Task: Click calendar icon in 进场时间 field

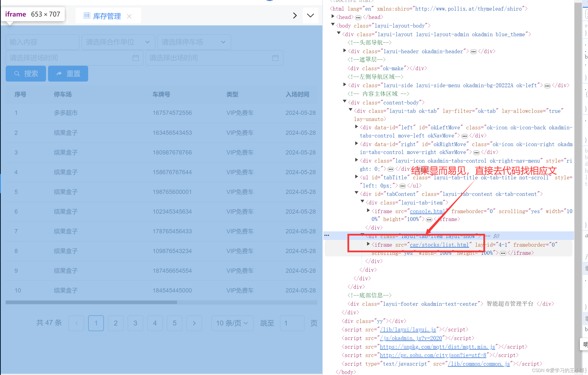Action: pos(136,58)
